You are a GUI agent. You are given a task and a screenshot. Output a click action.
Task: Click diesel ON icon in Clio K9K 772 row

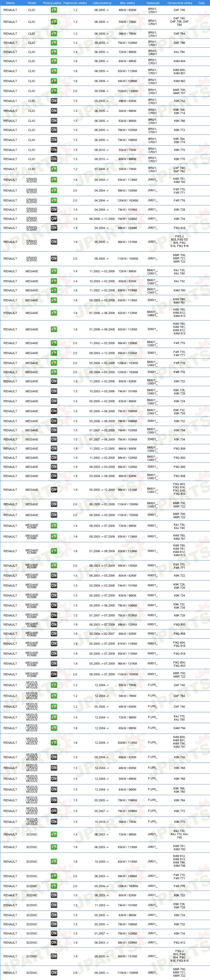[54, 130]
